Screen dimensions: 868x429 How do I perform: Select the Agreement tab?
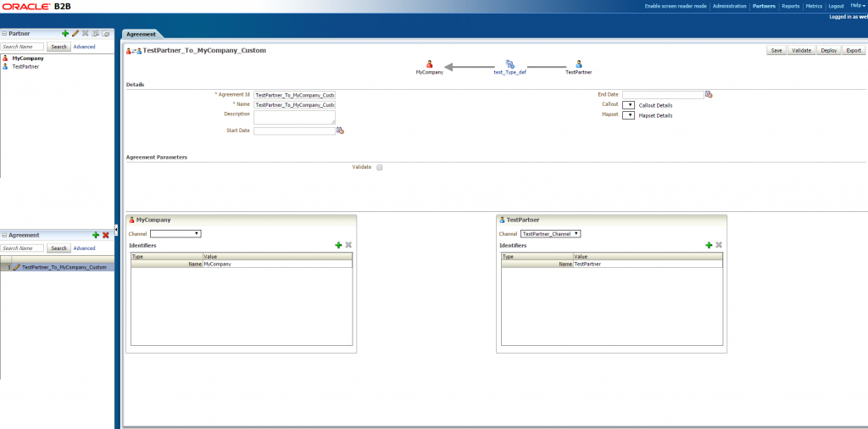pos(142,34)
